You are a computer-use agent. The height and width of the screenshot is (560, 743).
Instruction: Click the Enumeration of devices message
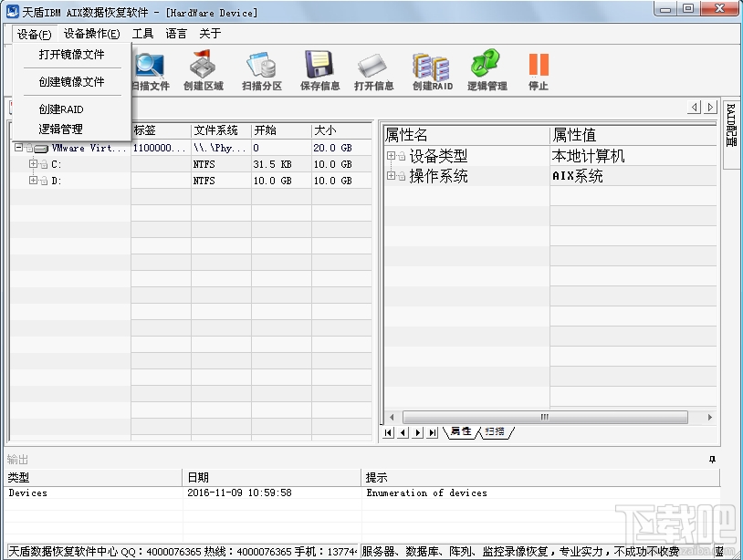point(426,493)
